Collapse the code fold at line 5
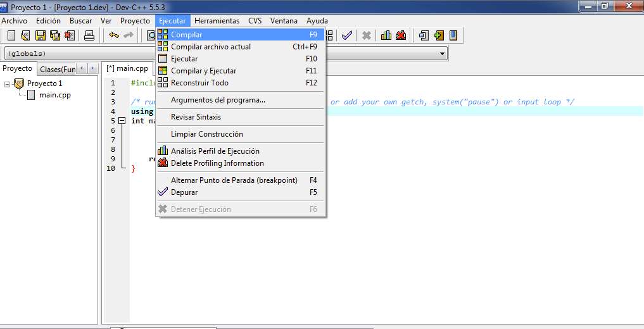 (122, 121)
